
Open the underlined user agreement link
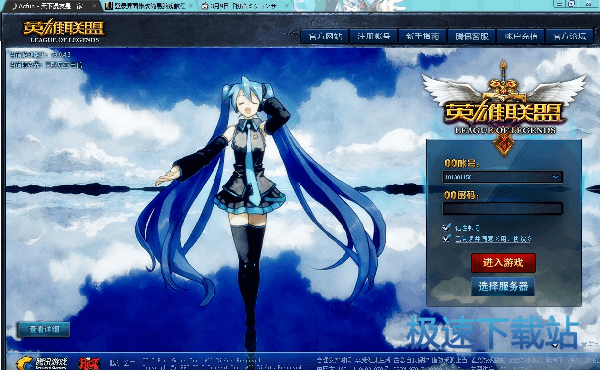coord(493,239)
